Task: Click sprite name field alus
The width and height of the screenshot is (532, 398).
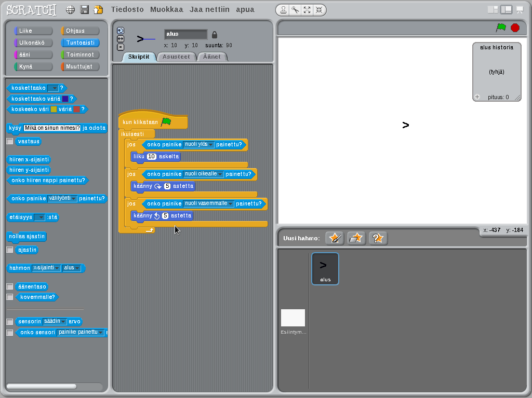Action: pyautogui.click(x=185, y=34)
